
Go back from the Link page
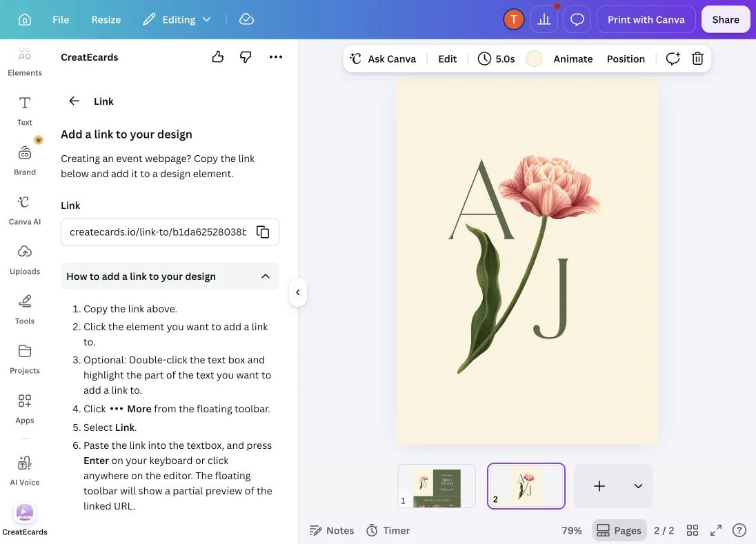74,101
